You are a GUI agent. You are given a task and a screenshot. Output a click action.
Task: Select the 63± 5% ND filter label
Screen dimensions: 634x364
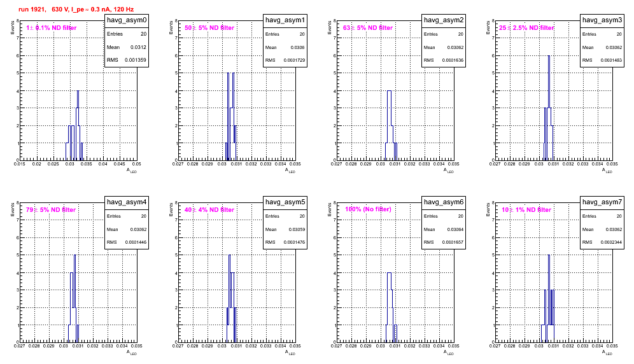tap(368, 28)
